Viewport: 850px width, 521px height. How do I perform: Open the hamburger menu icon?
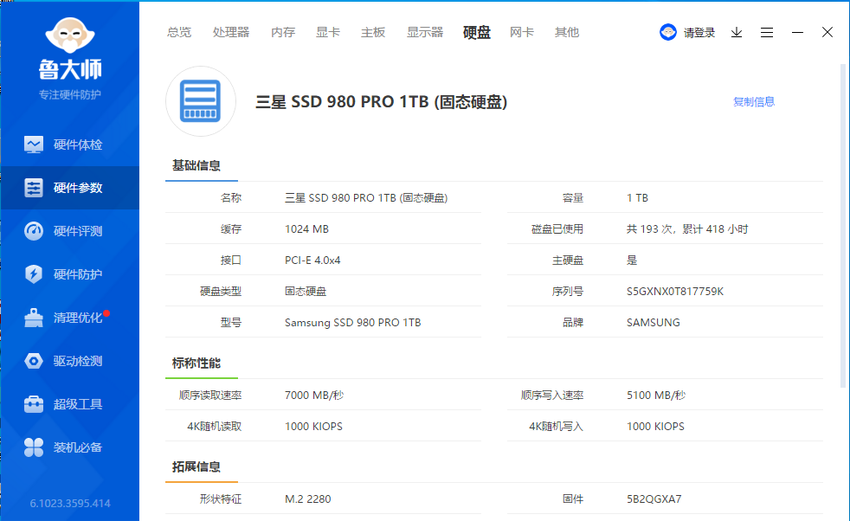pyautogui.click(x=767, y=33)
